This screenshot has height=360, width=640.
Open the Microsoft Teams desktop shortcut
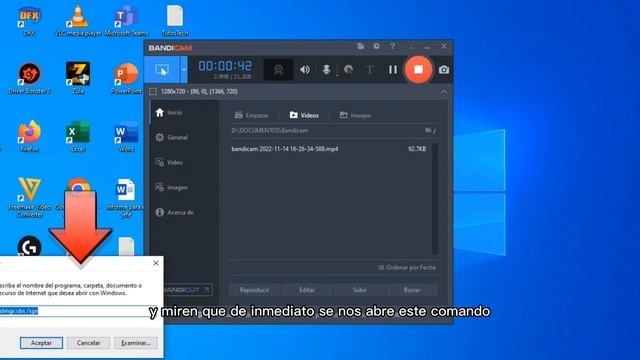point(126,20)
